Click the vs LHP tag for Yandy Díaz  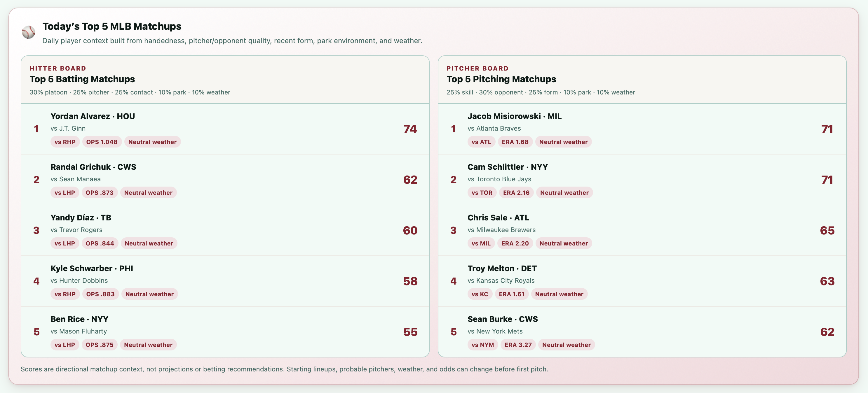(x=65, y=243)
